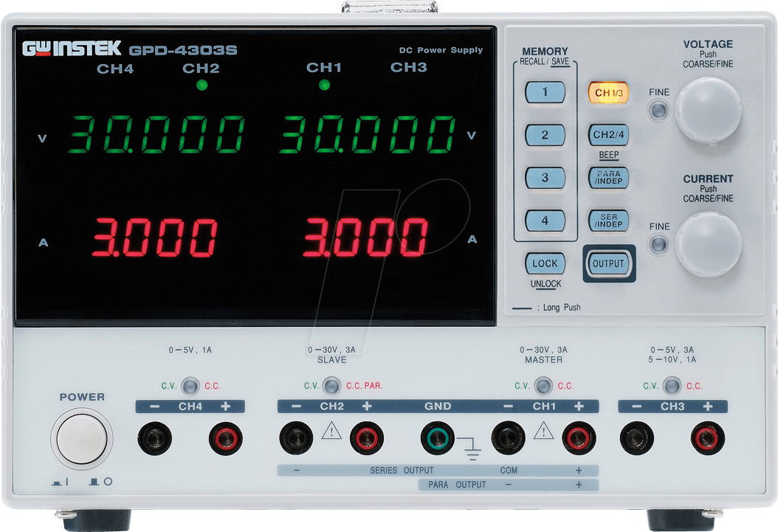Select the CH1/3 channel button
The width and height of the screenshot is (778, 532).
pyautogui.click(x=608, y=93)
